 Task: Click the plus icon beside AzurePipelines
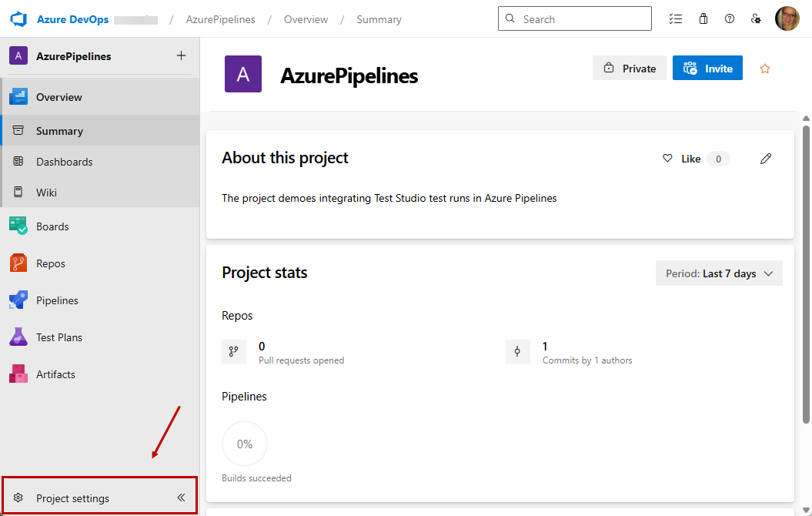[181, 55]
